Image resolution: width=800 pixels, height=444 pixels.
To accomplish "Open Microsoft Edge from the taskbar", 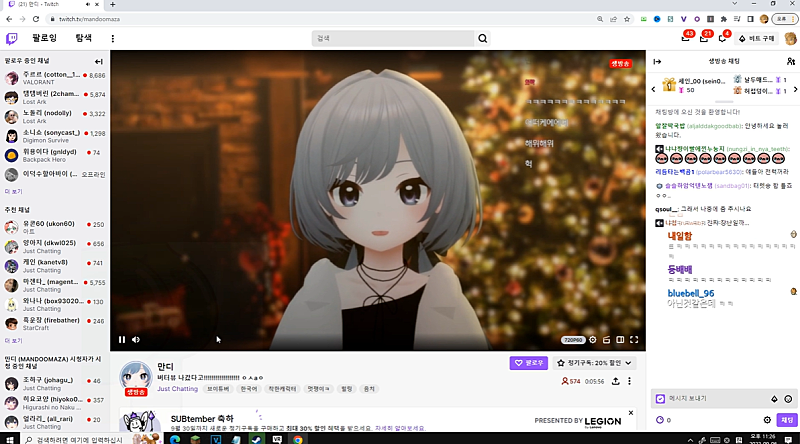I will pos(175,439).
